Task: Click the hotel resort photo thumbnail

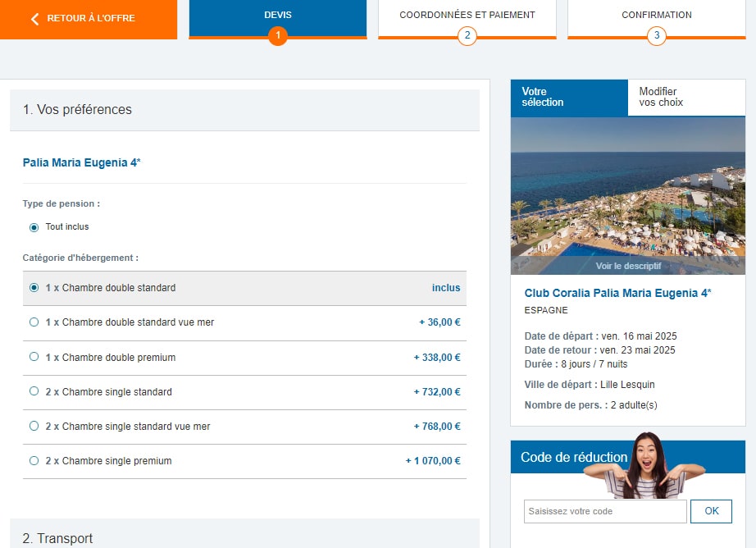Action: [x=628, y=195]
